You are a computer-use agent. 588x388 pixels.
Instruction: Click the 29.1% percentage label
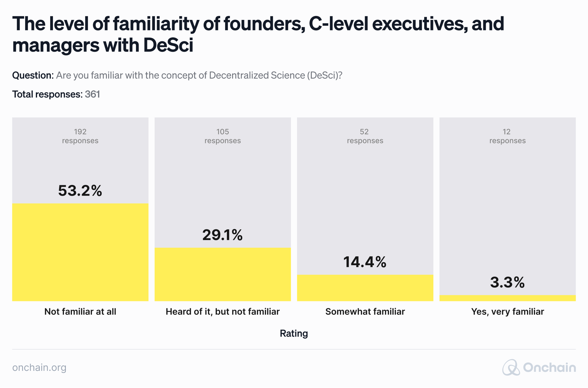(223, 235)
